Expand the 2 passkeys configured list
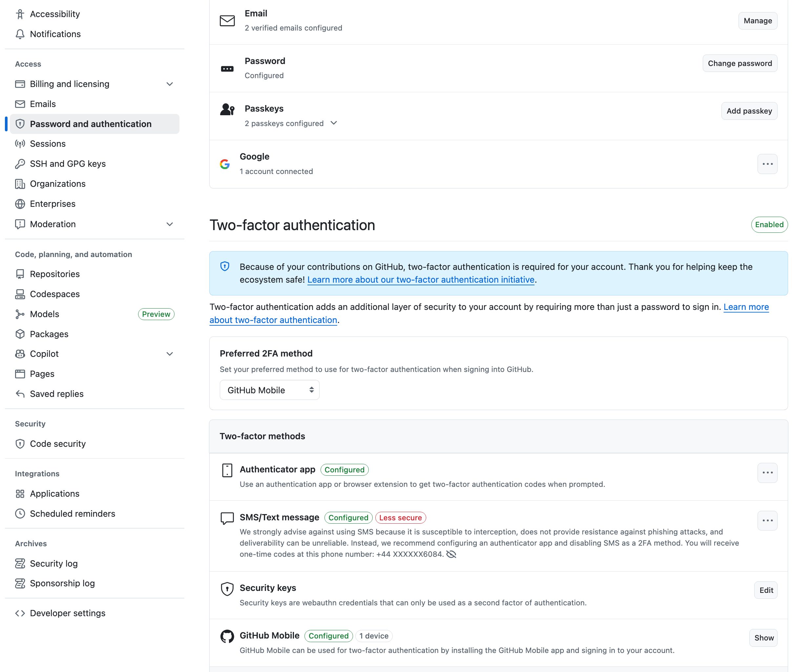The width and height of the screenshot is (792, 672). click(x=334, y=123)
